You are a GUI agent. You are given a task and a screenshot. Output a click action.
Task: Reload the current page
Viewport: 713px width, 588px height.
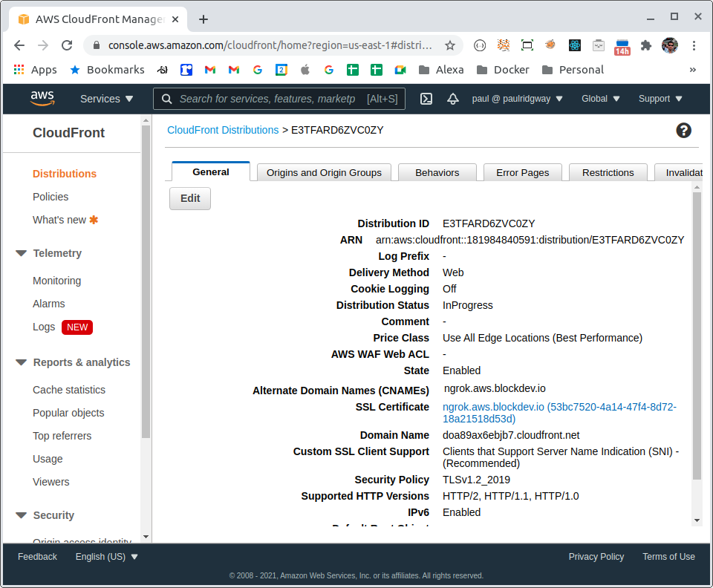click(67, 45)
